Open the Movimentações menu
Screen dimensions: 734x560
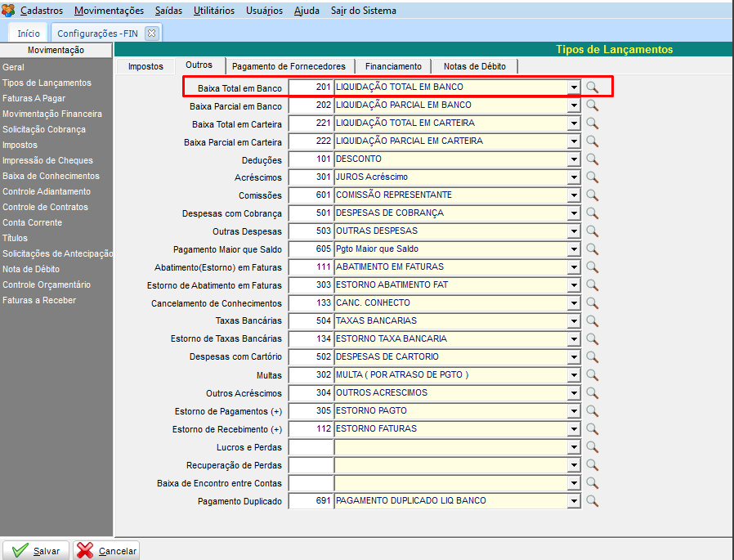(109, 11)
